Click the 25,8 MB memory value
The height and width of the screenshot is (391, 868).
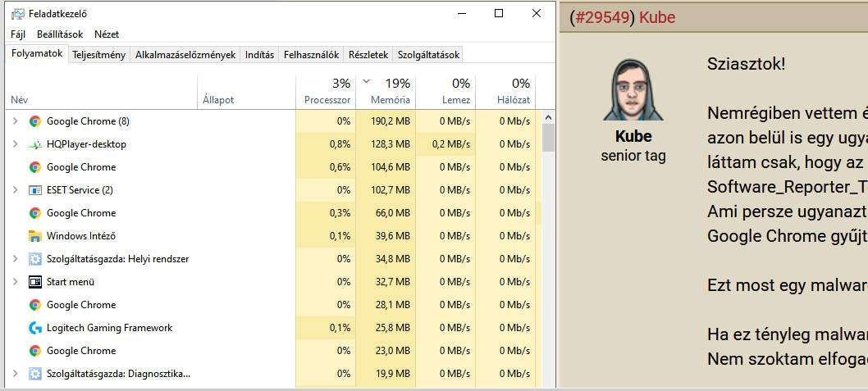(x=391, y=328)
